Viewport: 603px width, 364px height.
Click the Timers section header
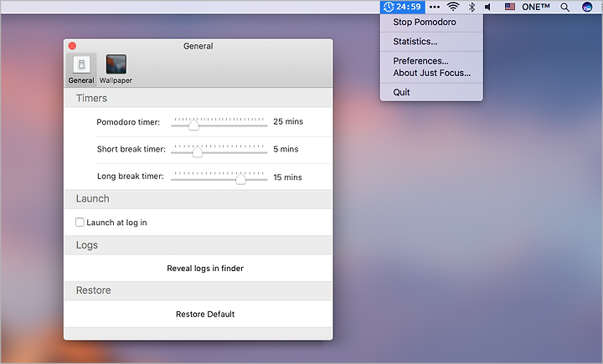pyautogui.click(x=91, y=98)
